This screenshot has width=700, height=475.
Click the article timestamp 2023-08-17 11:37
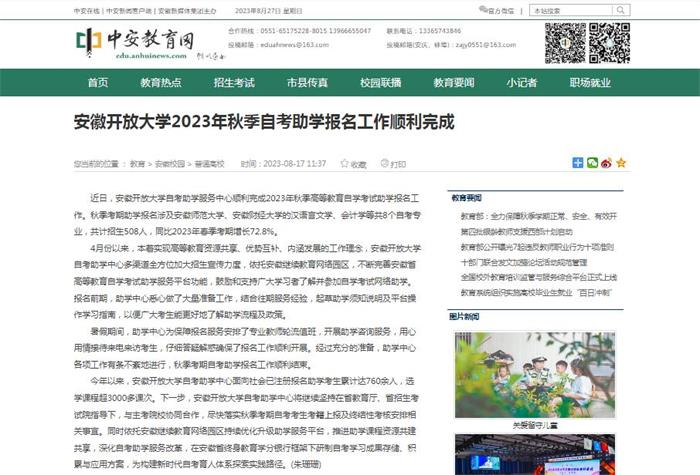(x=295, y=163)
